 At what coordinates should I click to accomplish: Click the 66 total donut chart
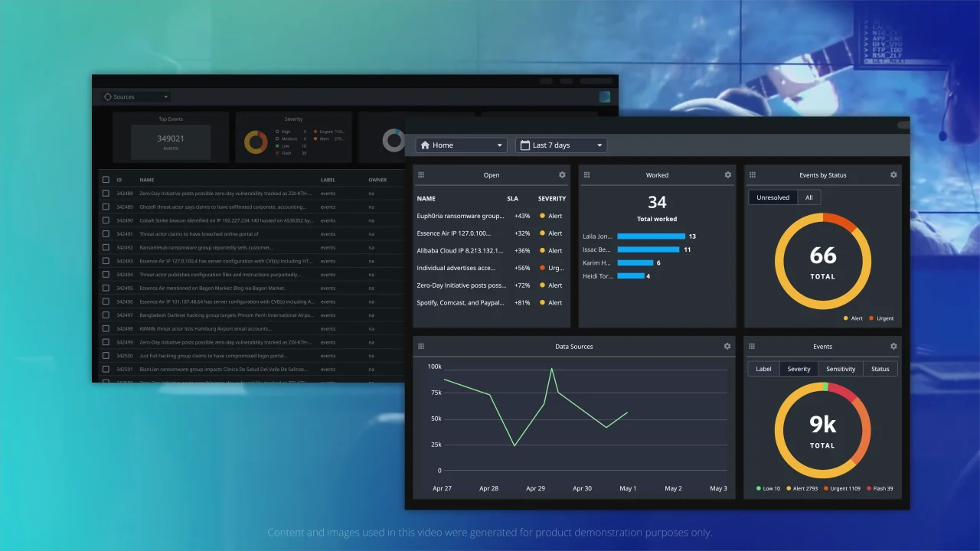pos(823,261)
